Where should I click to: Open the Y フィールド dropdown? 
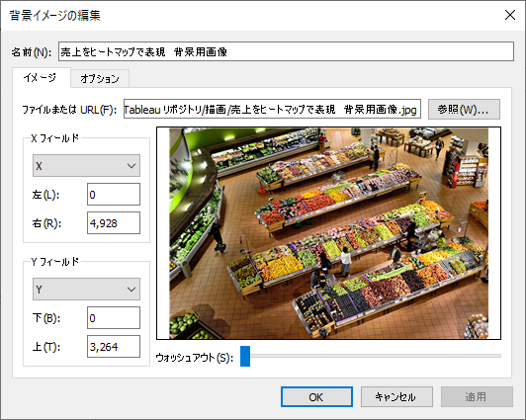pyautogui.click(x=86, y=289)
